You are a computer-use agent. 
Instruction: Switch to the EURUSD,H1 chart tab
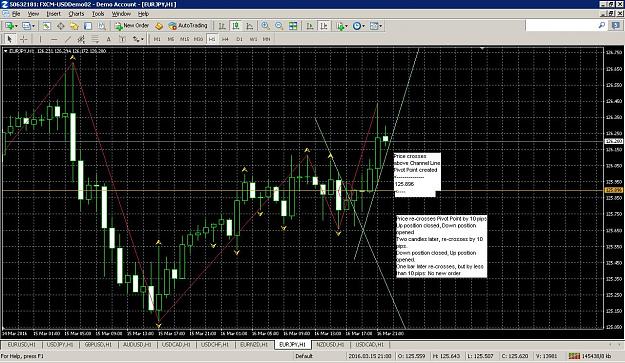[22, 344]
